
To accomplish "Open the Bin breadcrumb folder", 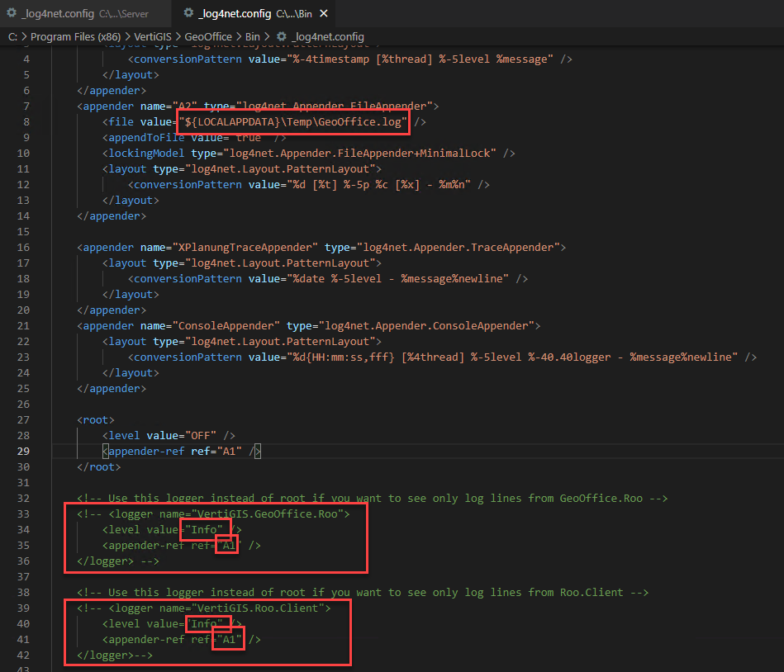I will (x=252, y=36).
